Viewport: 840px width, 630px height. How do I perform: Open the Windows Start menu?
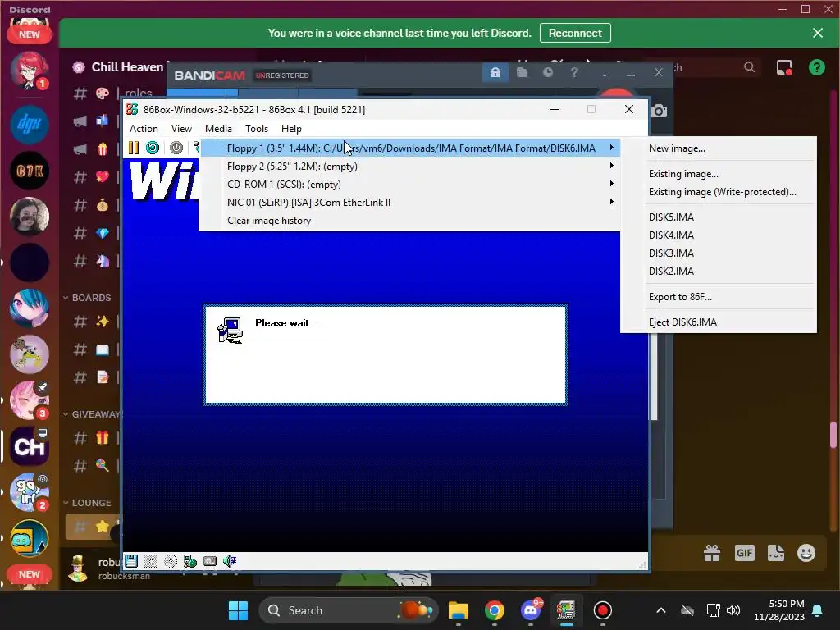pos(238,610)
